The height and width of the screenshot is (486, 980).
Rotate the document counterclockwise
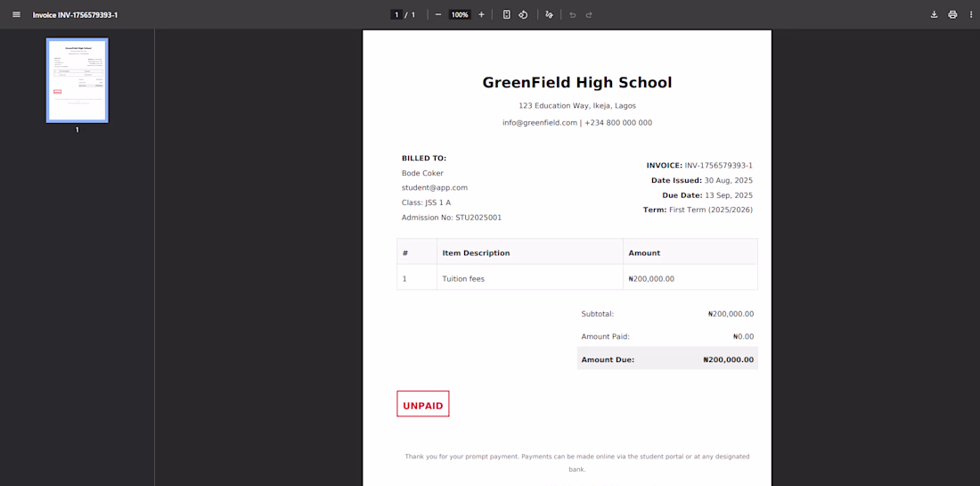[524, 14]
